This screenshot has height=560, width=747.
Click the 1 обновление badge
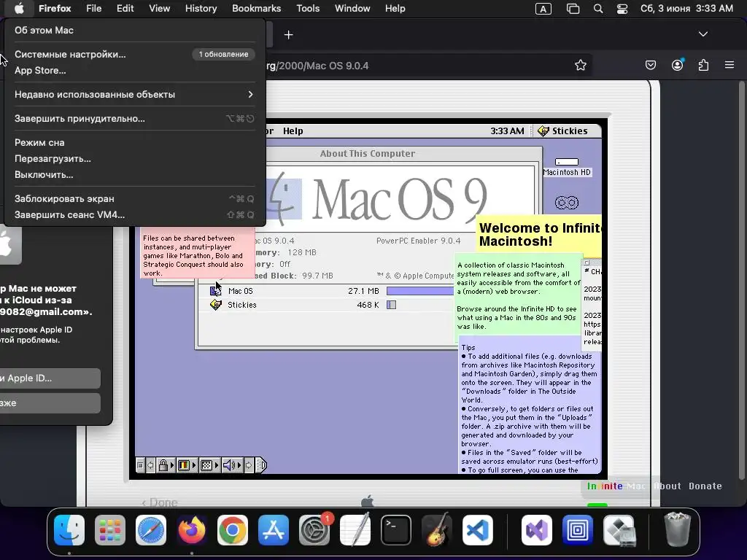tap(223, 54)
